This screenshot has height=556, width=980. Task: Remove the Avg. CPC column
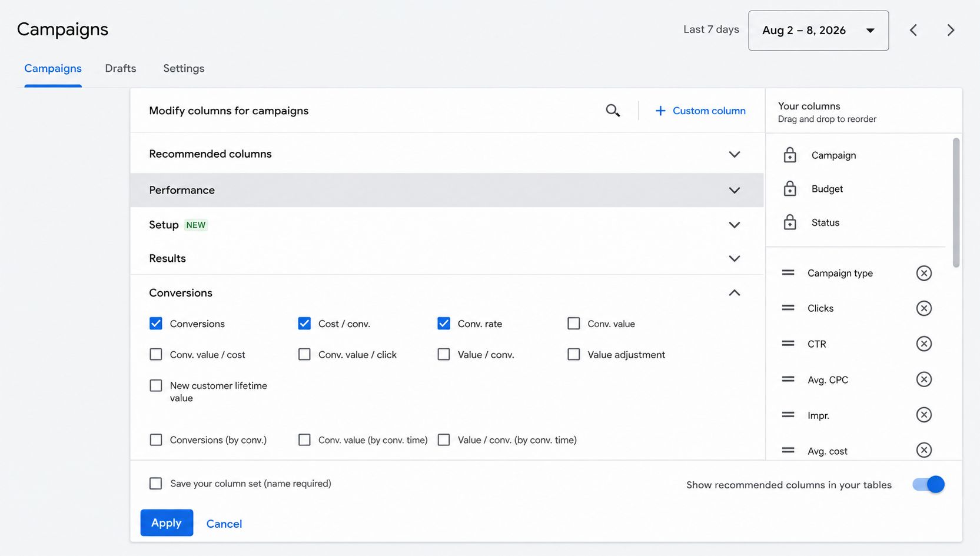pyautogui.click(x=924, y=379)
